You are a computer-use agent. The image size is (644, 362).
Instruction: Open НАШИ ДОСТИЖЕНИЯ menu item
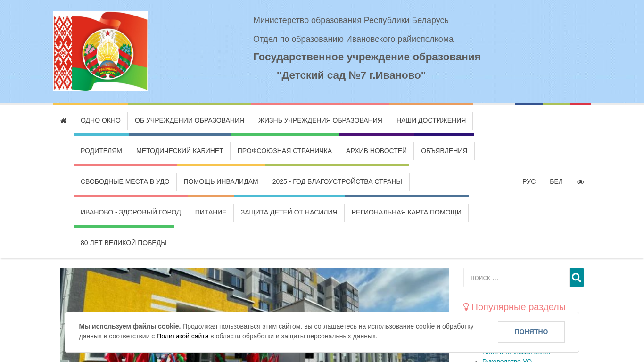[431, 120]
